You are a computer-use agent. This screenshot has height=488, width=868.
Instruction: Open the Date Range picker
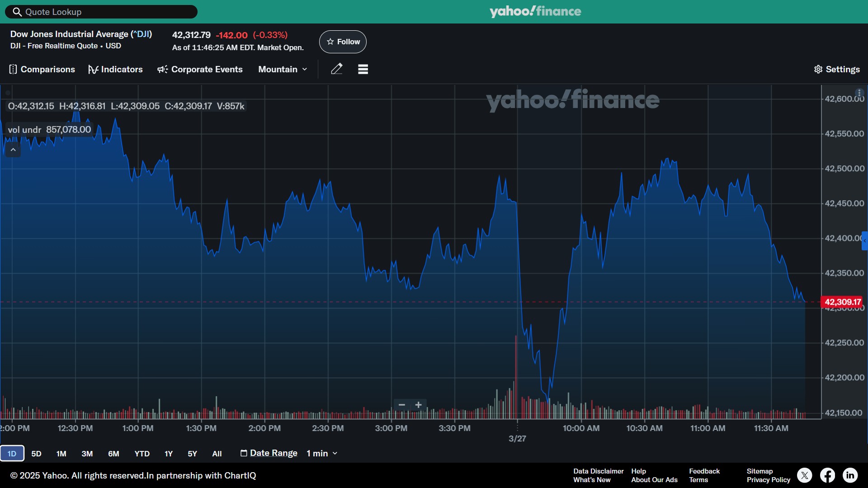coord(269,453)
